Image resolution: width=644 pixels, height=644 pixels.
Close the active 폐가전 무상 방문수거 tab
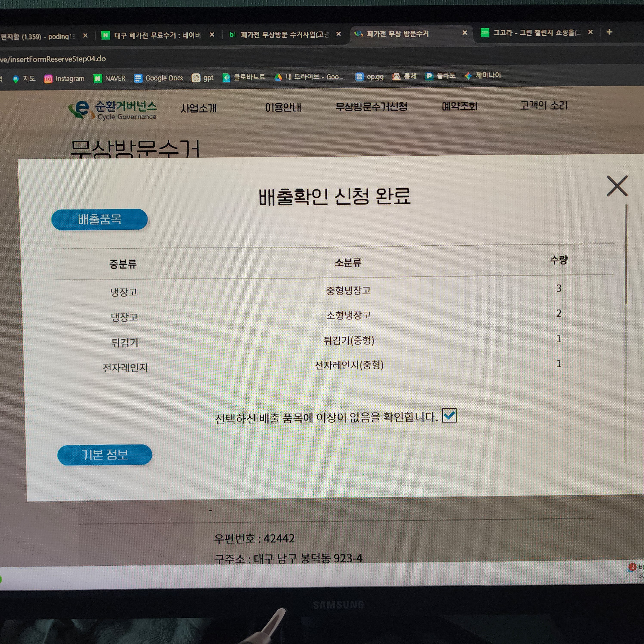click(465, 33)
